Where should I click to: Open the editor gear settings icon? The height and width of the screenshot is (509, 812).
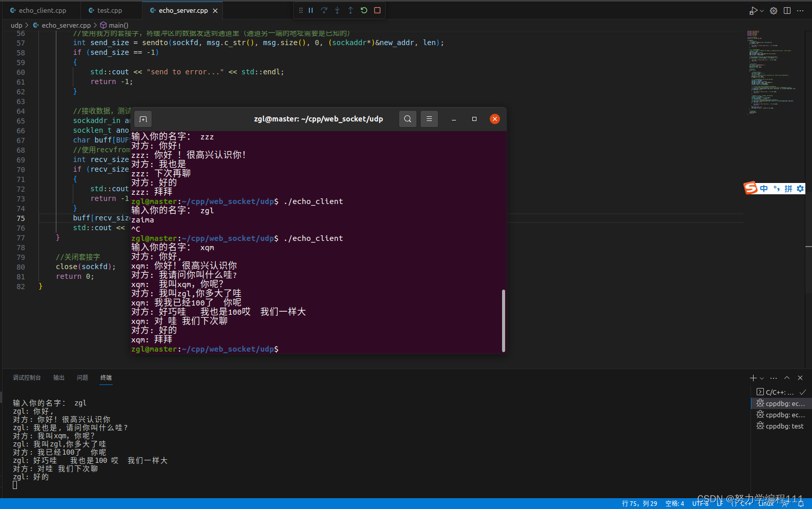(774, 11)
